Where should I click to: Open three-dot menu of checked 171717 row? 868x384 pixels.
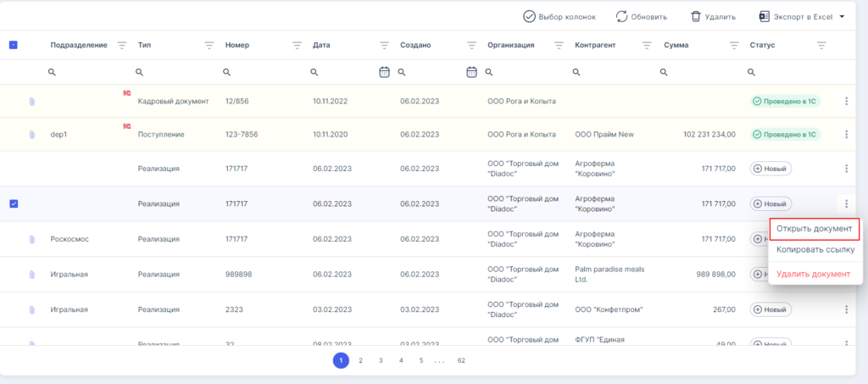click(846, 203)
